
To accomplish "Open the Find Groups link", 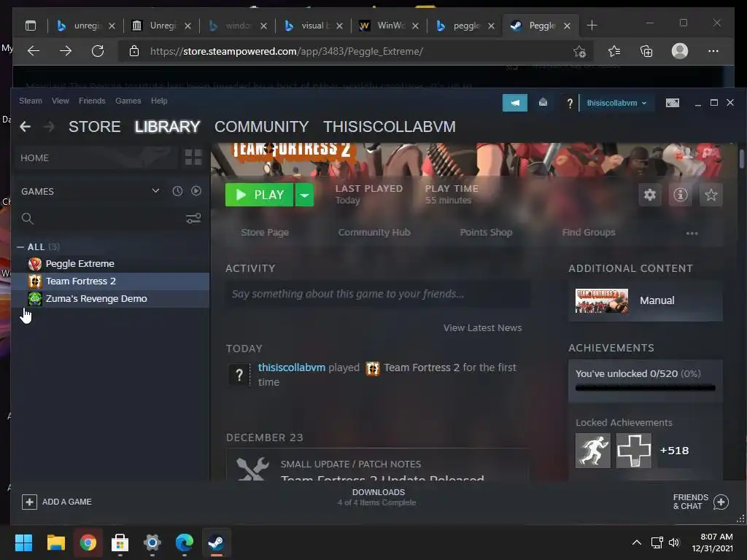I will [589, 233].
